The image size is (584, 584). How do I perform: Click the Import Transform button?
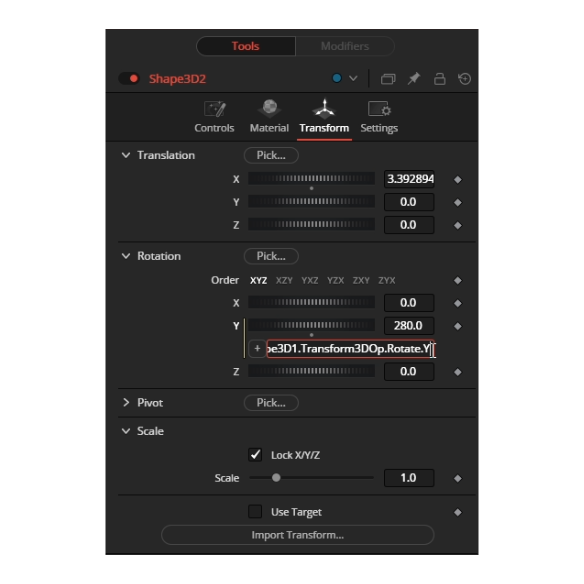pyautogui.click(x=298, y=535)
